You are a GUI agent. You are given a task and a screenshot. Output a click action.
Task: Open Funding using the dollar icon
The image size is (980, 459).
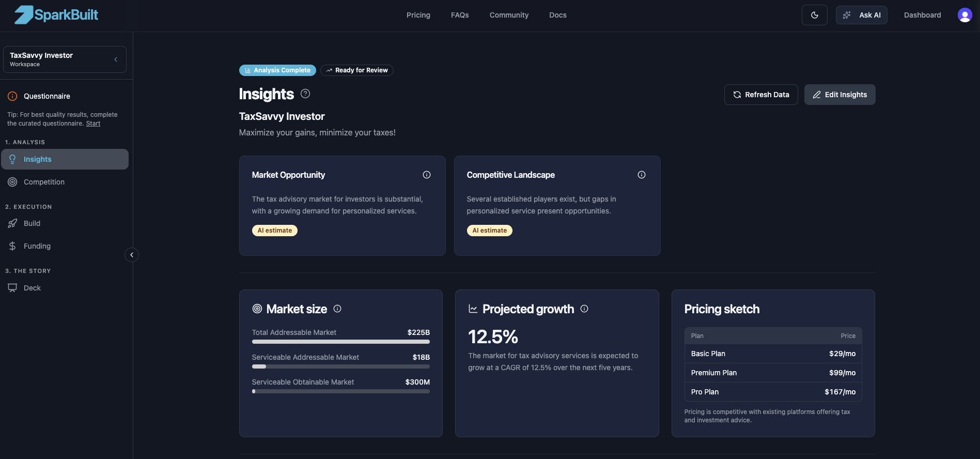click(12, 246)
